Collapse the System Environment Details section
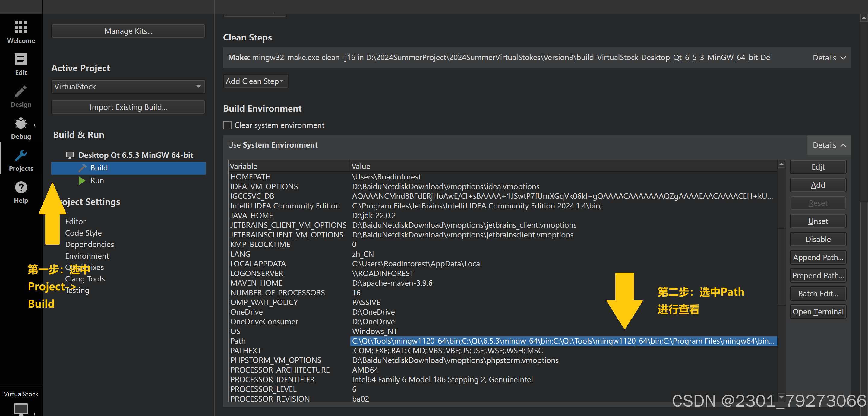 point(829,145)
